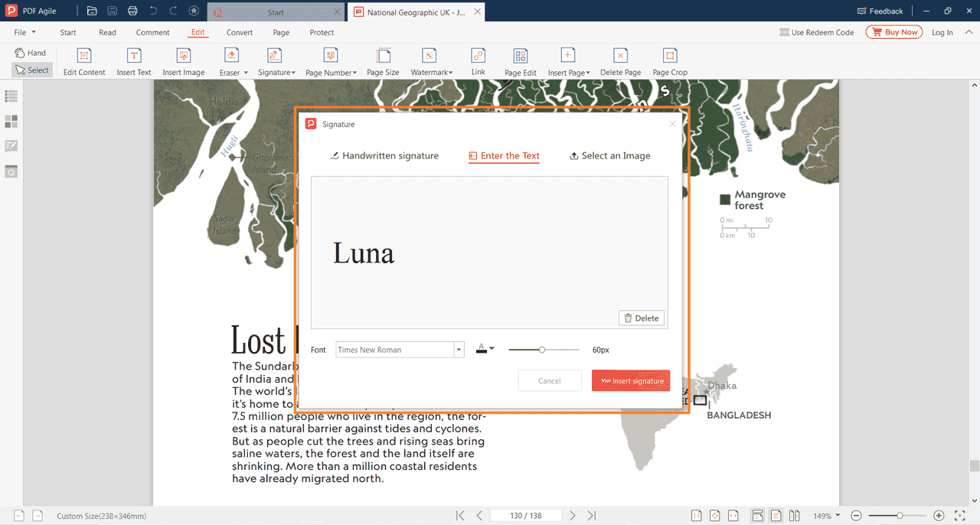Click the Link tool icon
Viewport: 980px width, 525px height.
(478, 56)
